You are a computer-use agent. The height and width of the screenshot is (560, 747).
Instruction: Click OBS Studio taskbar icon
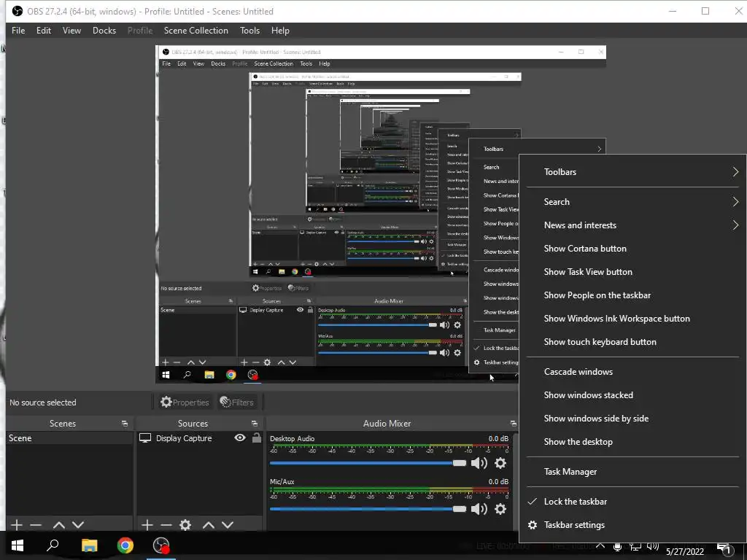tap(161, 545)
